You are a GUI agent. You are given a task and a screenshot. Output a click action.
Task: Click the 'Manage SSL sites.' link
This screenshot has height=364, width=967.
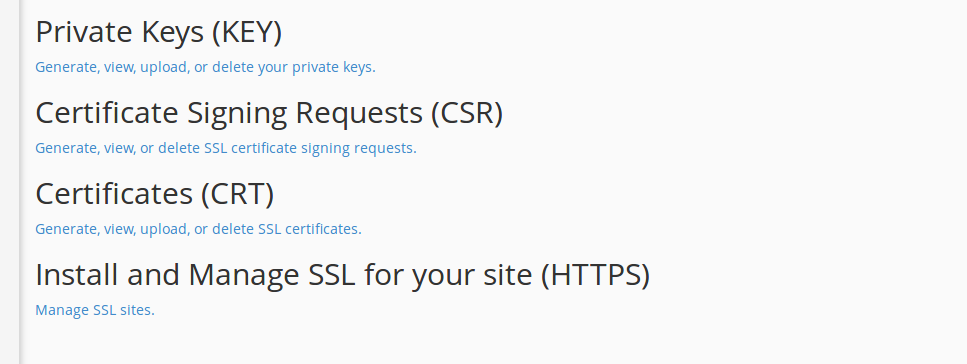click(x=95, y=310)
